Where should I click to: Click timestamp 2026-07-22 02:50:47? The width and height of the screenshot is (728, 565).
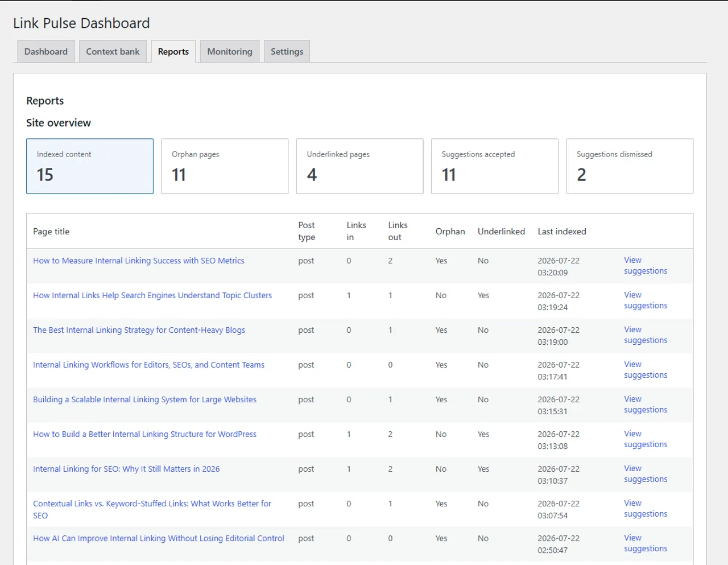(559, 544)
